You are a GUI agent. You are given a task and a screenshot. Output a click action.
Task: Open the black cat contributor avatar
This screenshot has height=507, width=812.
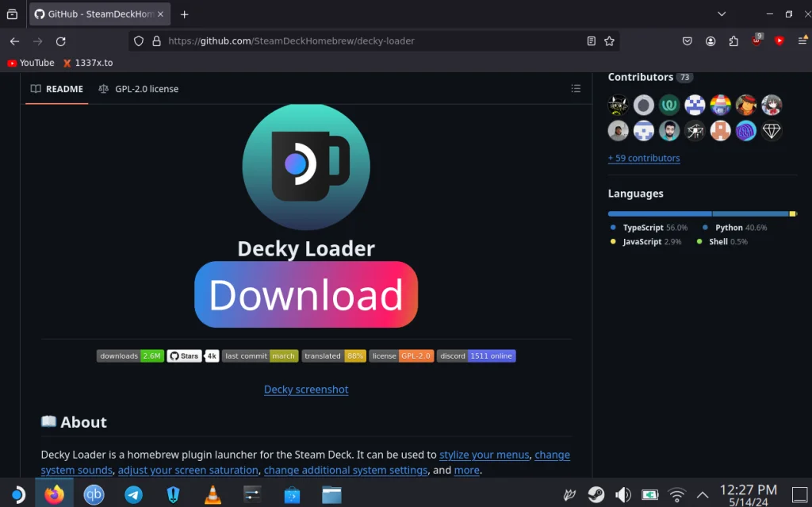619,106
